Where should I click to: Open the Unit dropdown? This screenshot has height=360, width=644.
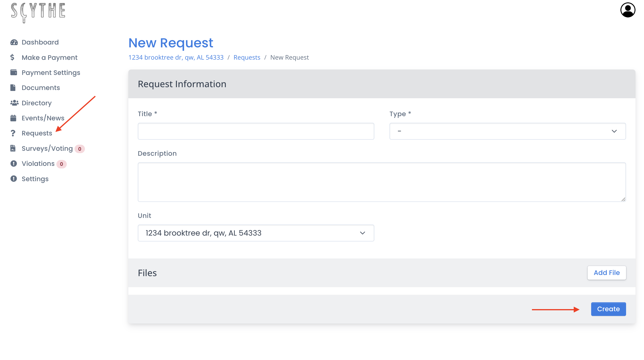pos(256,233)
